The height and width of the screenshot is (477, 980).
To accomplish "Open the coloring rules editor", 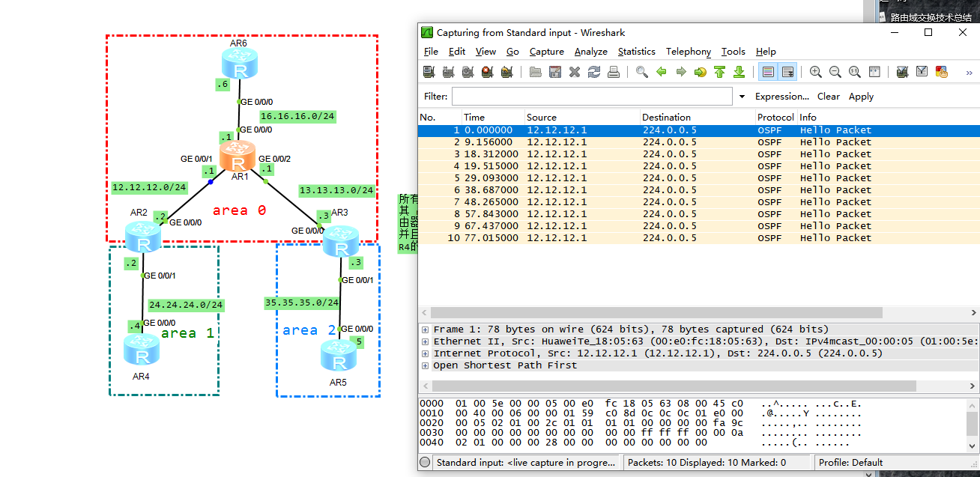I will 942,72.
